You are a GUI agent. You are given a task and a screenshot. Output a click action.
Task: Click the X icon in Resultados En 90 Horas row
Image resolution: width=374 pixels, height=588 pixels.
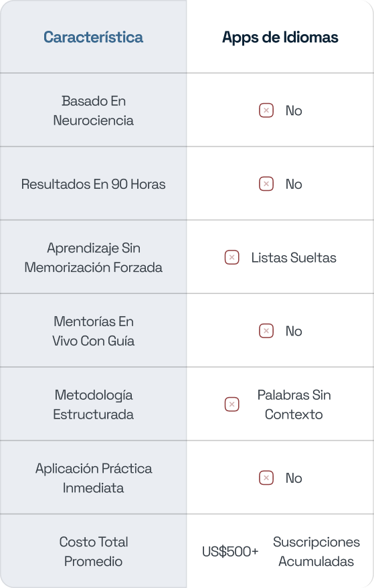coord(266,184)
